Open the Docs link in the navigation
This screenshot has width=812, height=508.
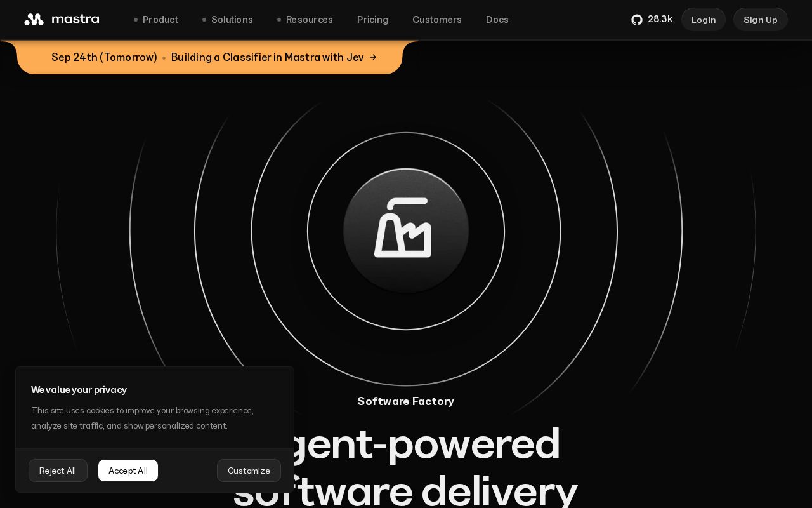coord(497,20)
